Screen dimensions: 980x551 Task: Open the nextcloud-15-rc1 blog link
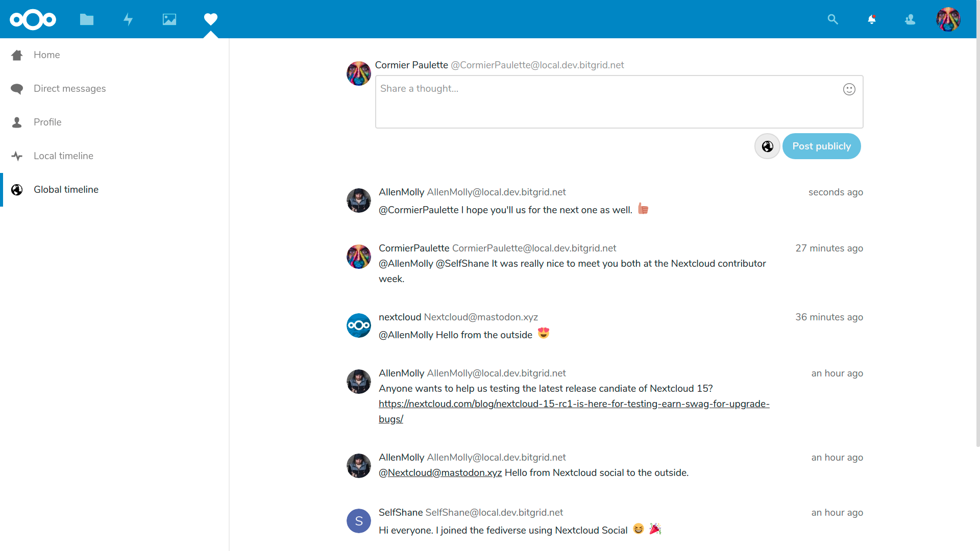[574, 404]
